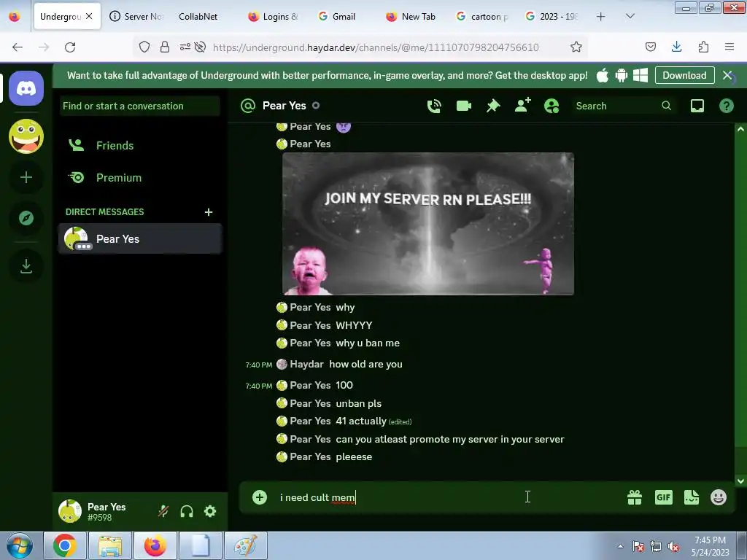Toggle microphone mute in user panel
Viewport: 747px width, 560px height.
(x=163, y=511)
